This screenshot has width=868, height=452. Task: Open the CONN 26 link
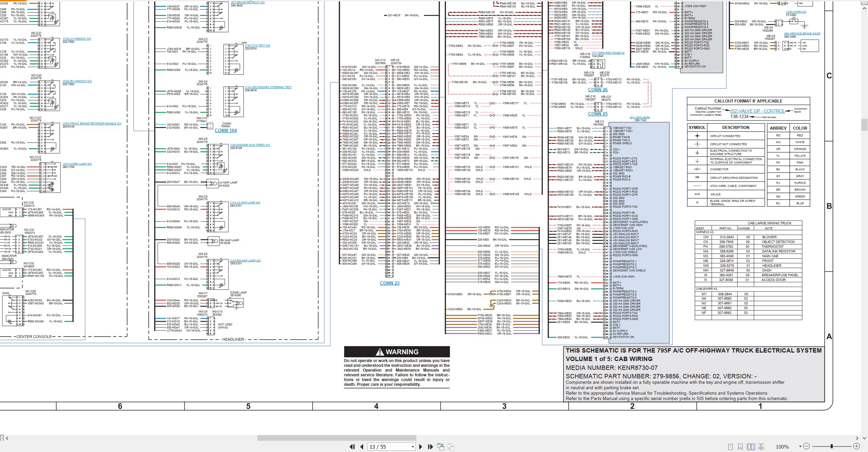pos(598,90)
